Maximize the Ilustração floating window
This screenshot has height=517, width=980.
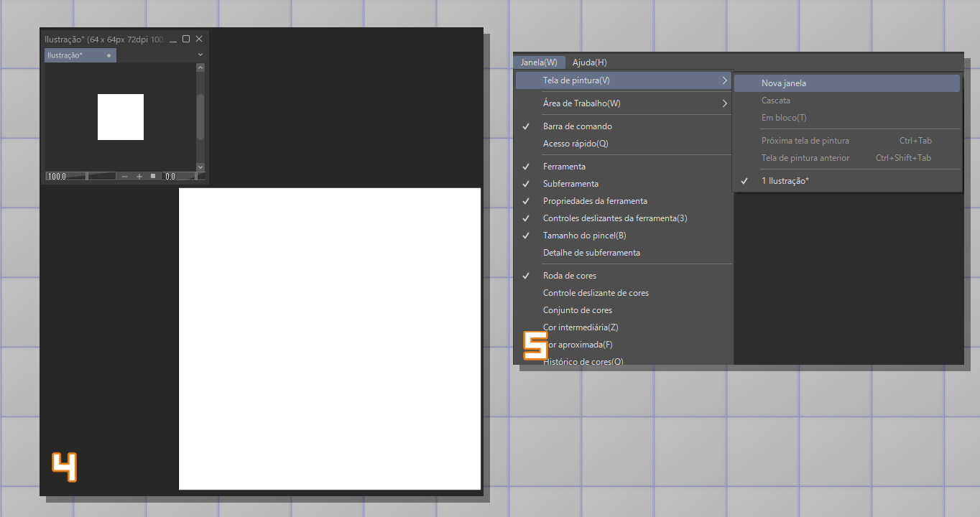[x=186, y=39]
